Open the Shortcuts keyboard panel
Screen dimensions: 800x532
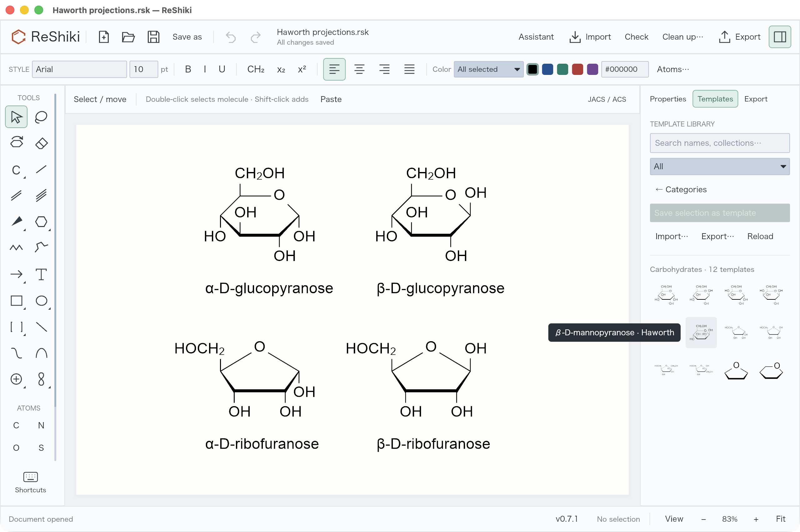point(31,482)
